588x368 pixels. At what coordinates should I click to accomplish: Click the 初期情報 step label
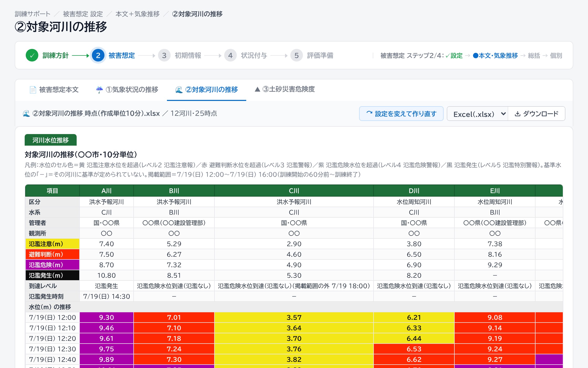click(188, 55)
